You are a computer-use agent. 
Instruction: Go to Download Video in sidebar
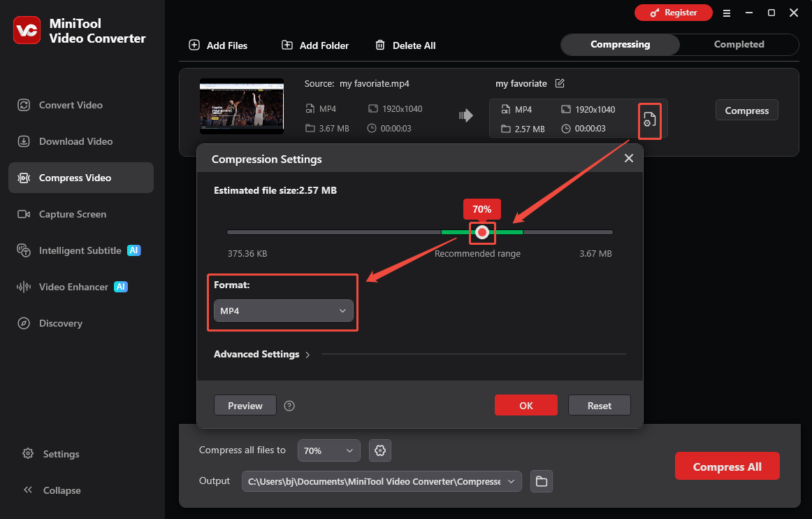click(x=81, y=141)
